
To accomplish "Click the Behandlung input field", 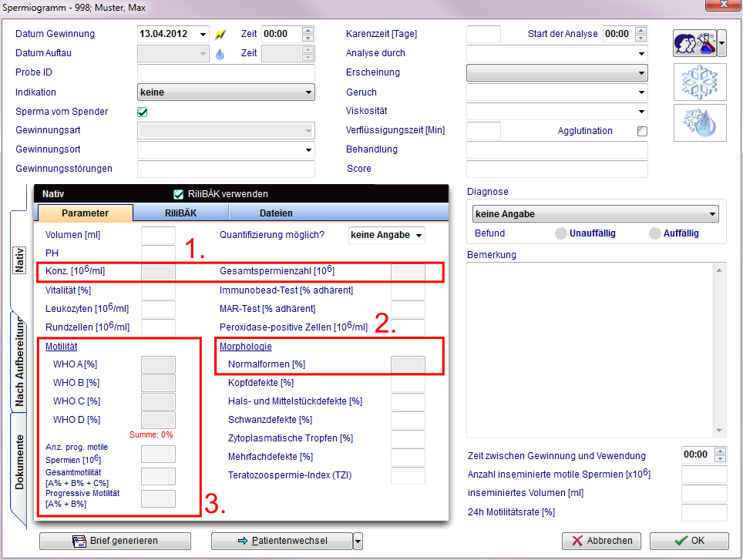I will pyautogui.click(x=556, y=150).
